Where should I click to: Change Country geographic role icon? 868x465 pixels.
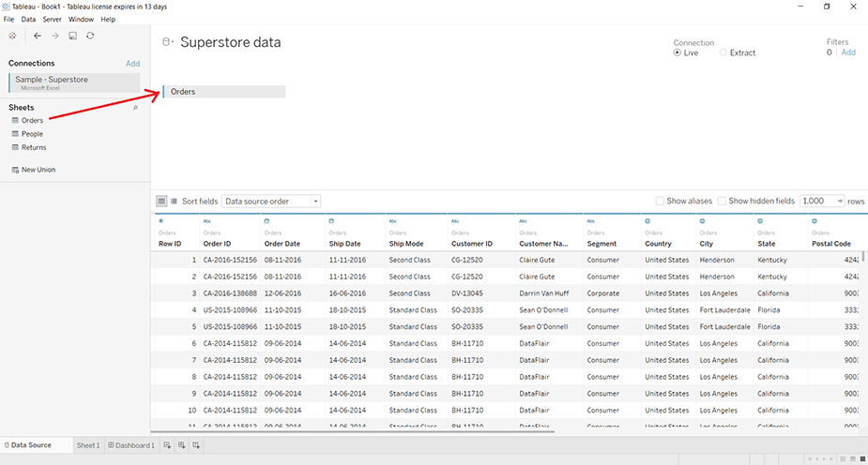647,221
